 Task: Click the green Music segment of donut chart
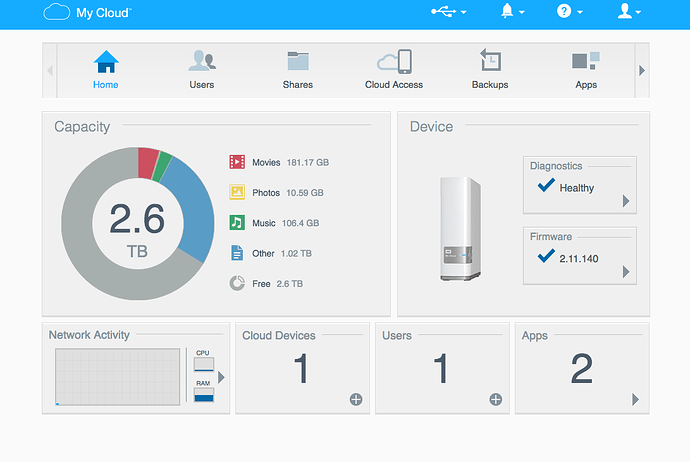(162, 166)
